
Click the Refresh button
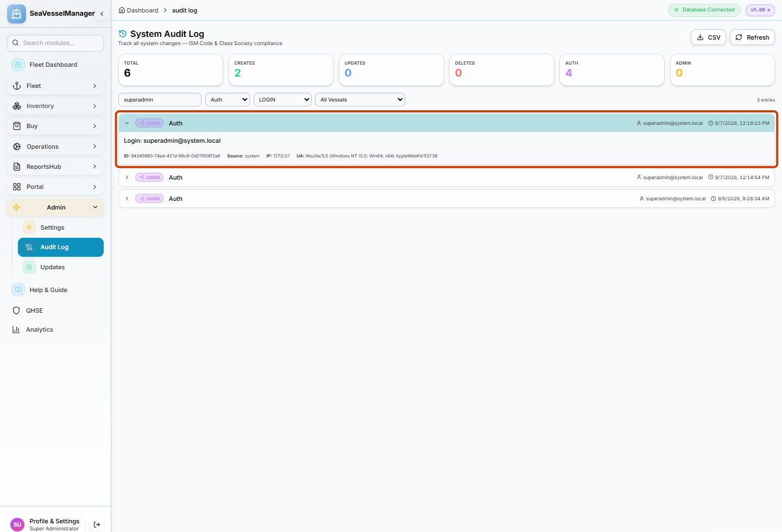click(x=752, y=37)
